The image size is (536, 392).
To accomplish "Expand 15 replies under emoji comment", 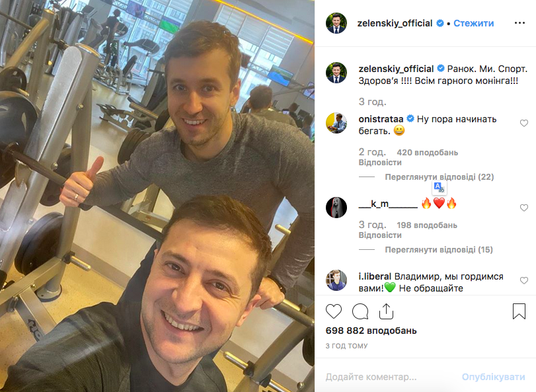I will point(439,250).
